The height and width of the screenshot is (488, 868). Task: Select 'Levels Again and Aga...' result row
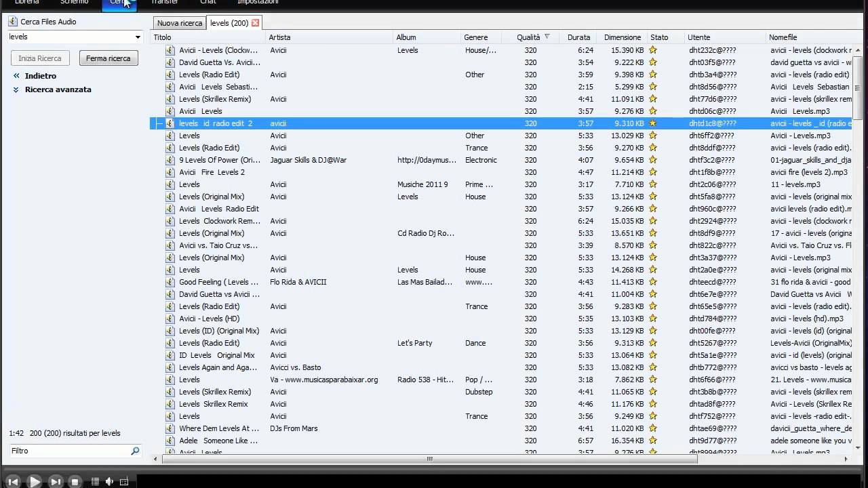502,367
